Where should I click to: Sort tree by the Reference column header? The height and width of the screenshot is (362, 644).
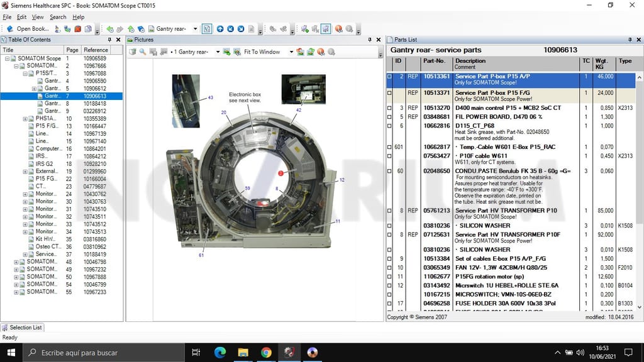(96, 50)
